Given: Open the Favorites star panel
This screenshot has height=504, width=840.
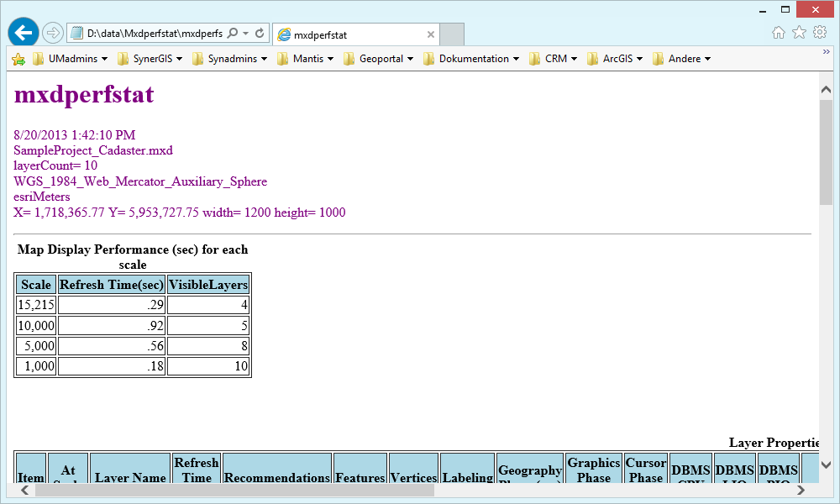Looking at the screenshot, I should coord(800,32).
